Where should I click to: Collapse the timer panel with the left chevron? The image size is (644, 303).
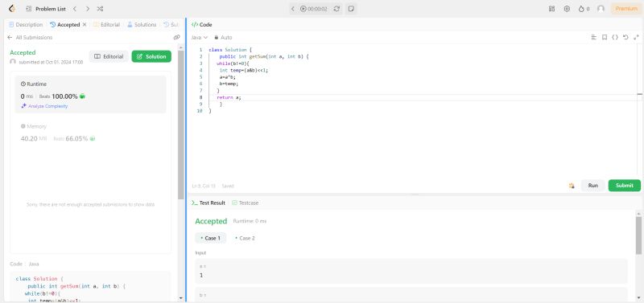tap(293, 9)
